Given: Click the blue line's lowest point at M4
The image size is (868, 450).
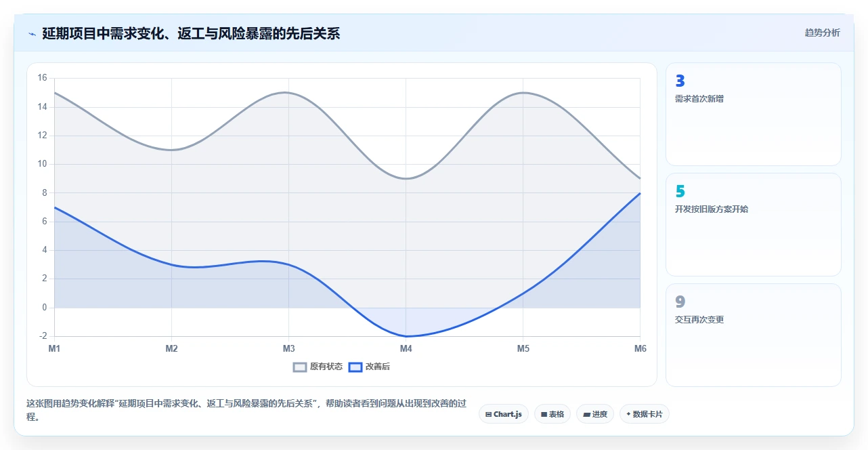Looking at the screenshot, I should [x=406, y=336].
